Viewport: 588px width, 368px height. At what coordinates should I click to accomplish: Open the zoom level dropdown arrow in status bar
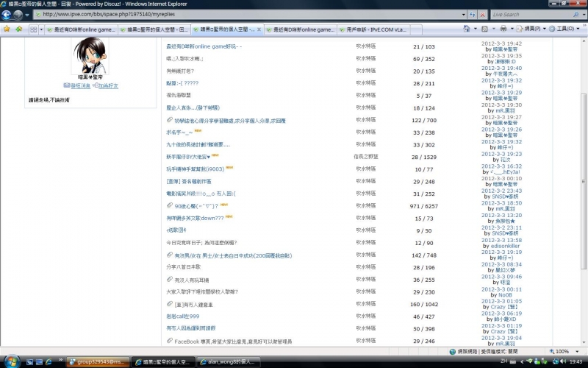click(x=576, y=352)
